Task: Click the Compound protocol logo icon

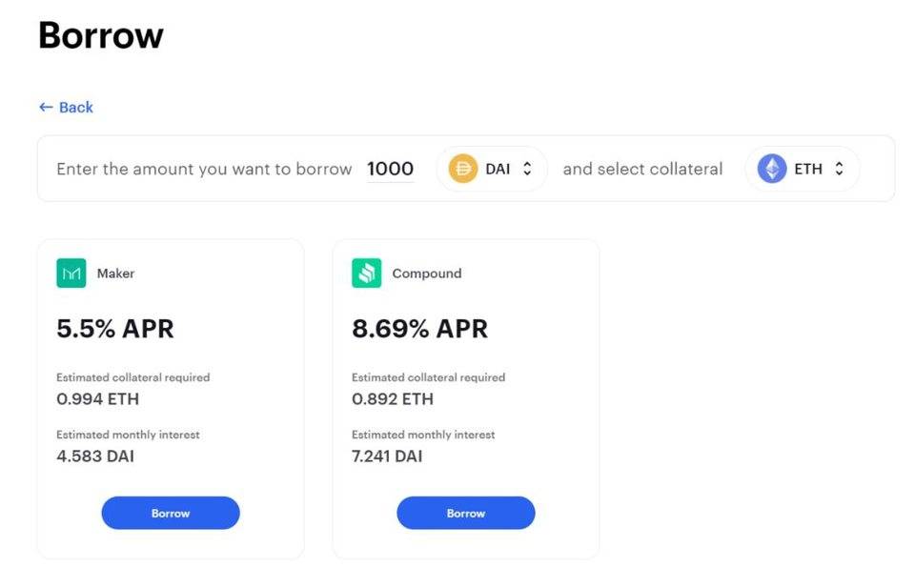Action: pos(367,273)
